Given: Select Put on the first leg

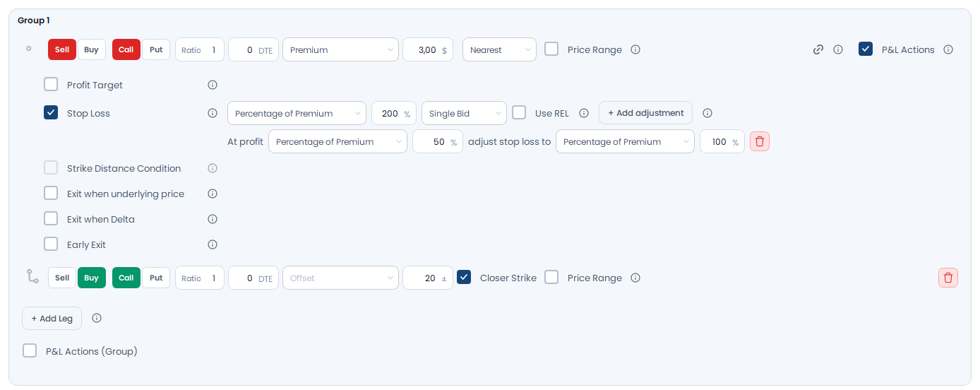Looking at the screenshot, I should click(156, 49).
